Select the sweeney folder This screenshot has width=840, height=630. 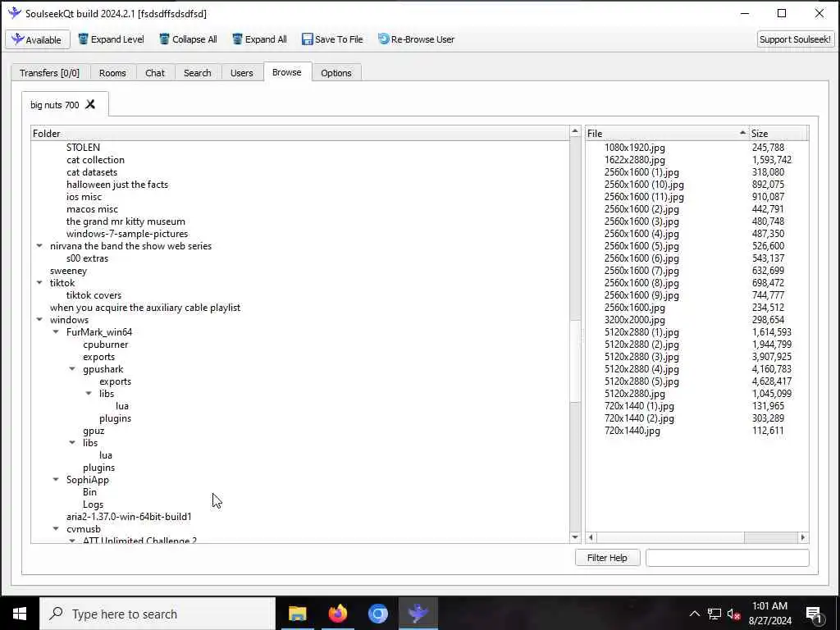68,271
